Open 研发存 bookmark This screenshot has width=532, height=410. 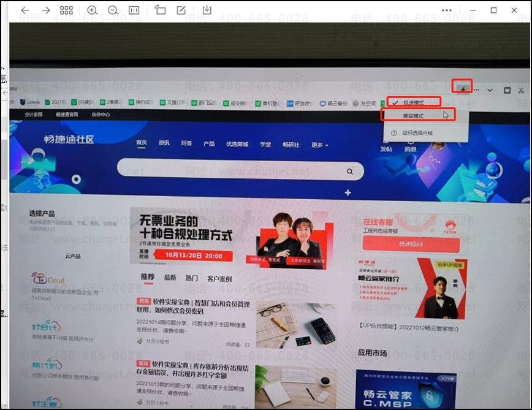[x=299, y=103]
